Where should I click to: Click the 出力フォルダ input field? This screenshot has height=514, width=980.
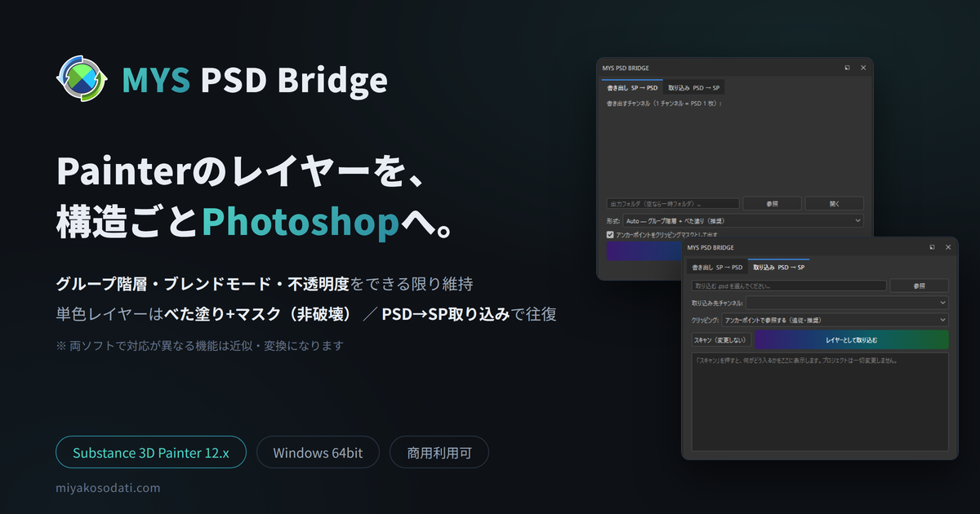[673, 203]
